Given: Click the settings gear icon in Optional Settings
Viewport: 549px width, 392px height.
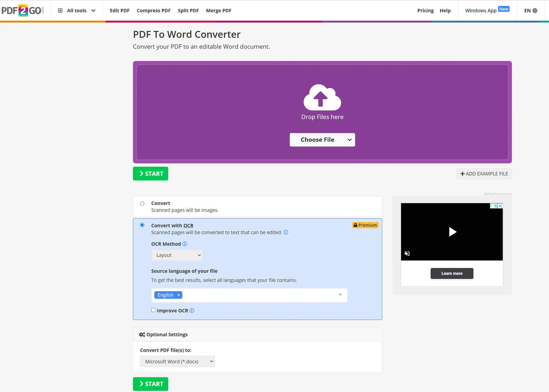Looking at the screenshot, I should tap(142, 335).
